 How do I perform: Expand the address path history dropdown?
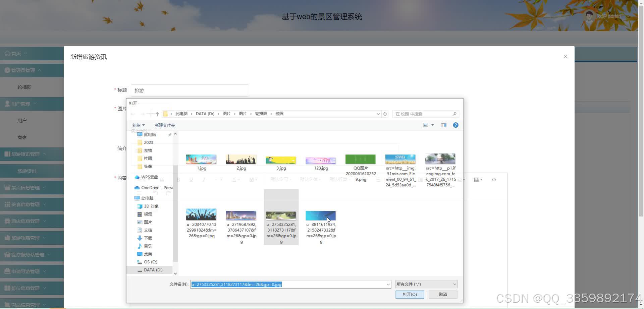click(x=378, y=114)
